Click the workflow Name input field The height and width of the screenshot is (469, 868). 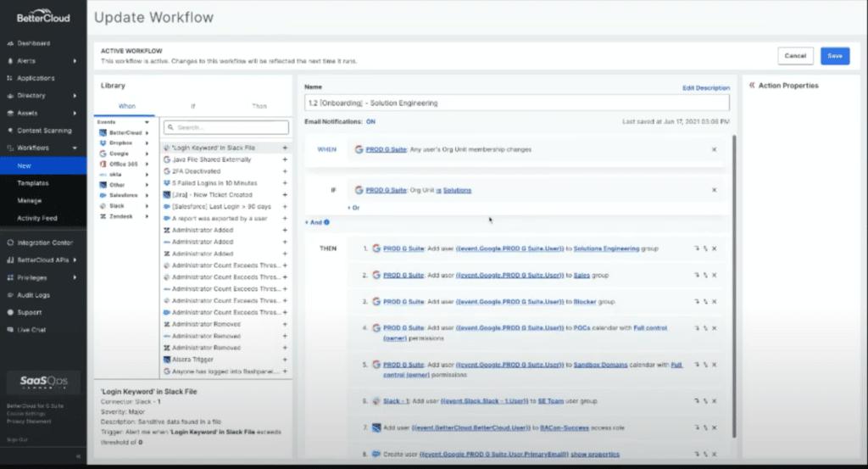click(x=516, y=103)
